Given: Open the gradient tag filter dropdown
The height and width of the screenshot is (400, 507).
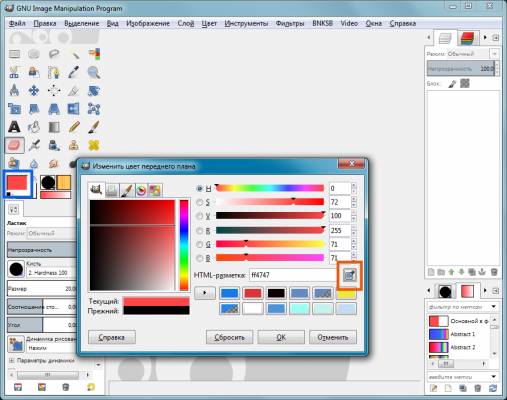Looking at the screenshot, I should click(494, 306).
